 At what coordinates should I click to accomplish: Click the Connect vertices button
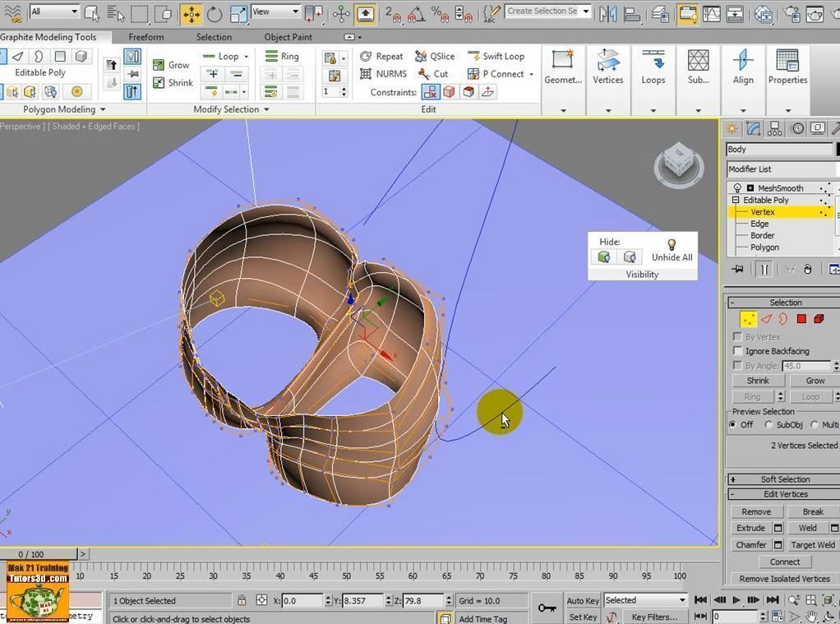785,562
